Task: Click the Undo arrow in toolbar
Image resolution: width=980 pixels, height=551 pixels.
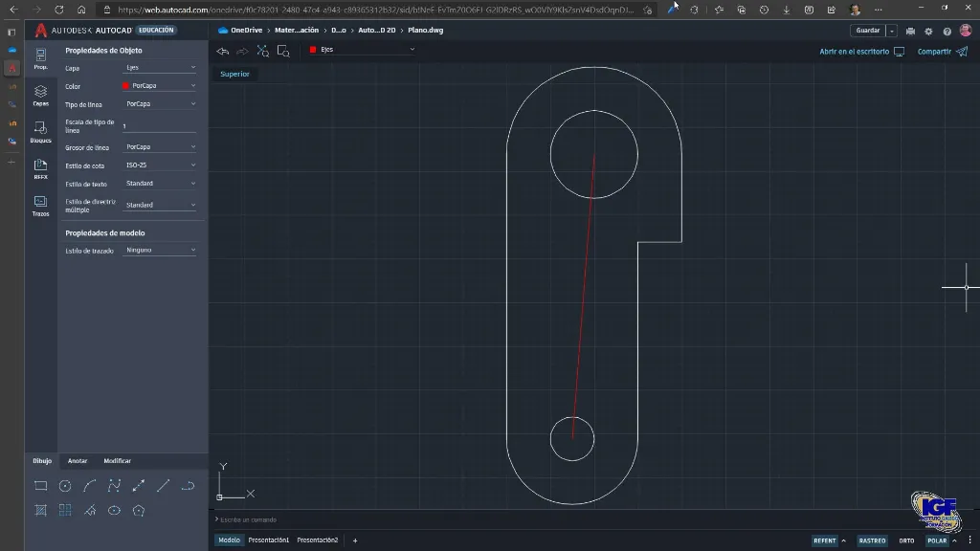Action: tap(222, 52)
